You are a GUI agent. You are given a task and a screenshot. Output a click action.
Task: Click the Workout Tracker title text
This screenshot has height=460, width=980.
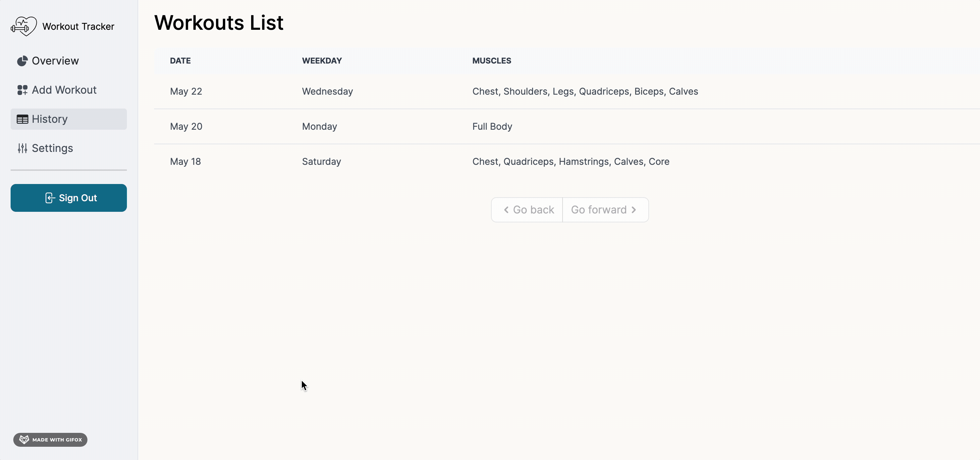tap(79, 26)
